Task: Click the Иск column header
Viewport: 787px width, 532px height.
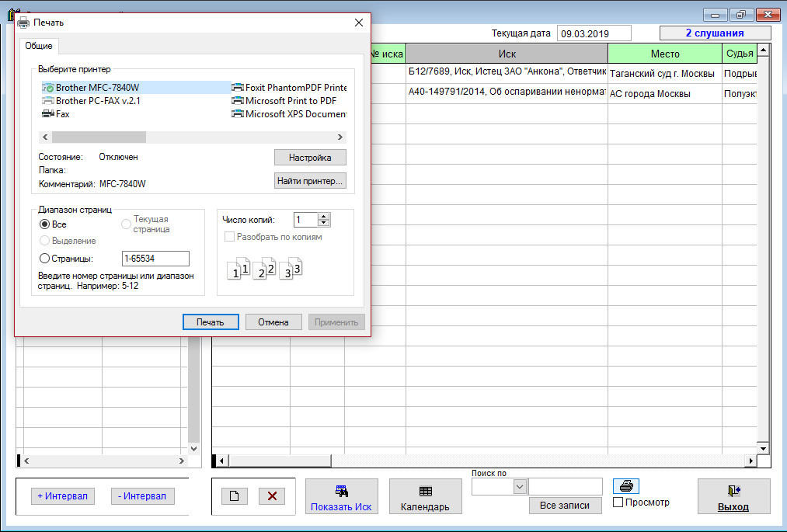Action: 507,54
